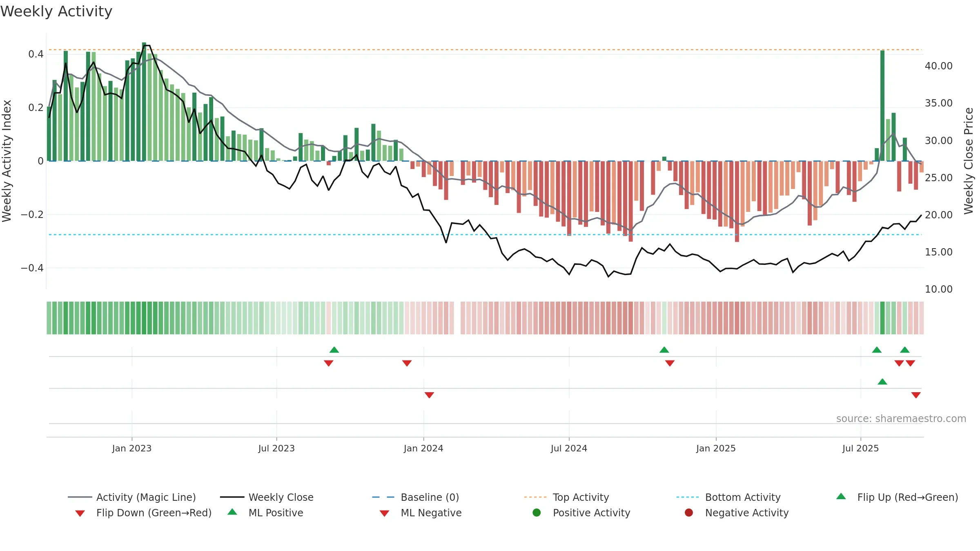Toggle the ML Positive legend entry

[265, 513]
